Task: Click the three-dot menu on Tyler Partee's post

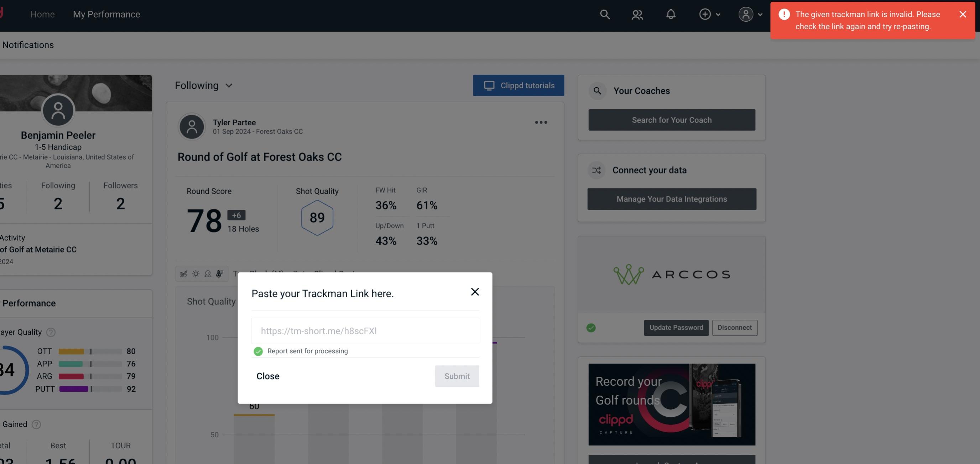Action: pyautogui.click(x=541, y=122)
